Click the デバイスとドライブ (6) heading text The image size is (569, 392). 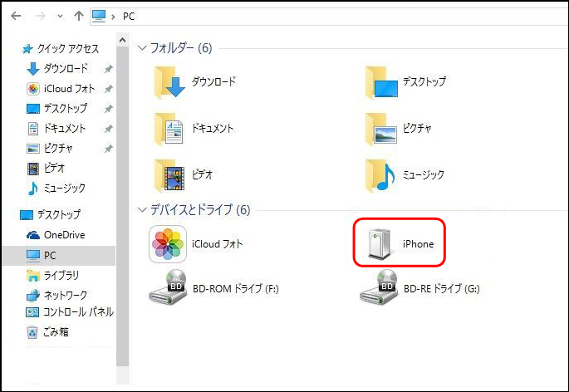click(200, 210)
